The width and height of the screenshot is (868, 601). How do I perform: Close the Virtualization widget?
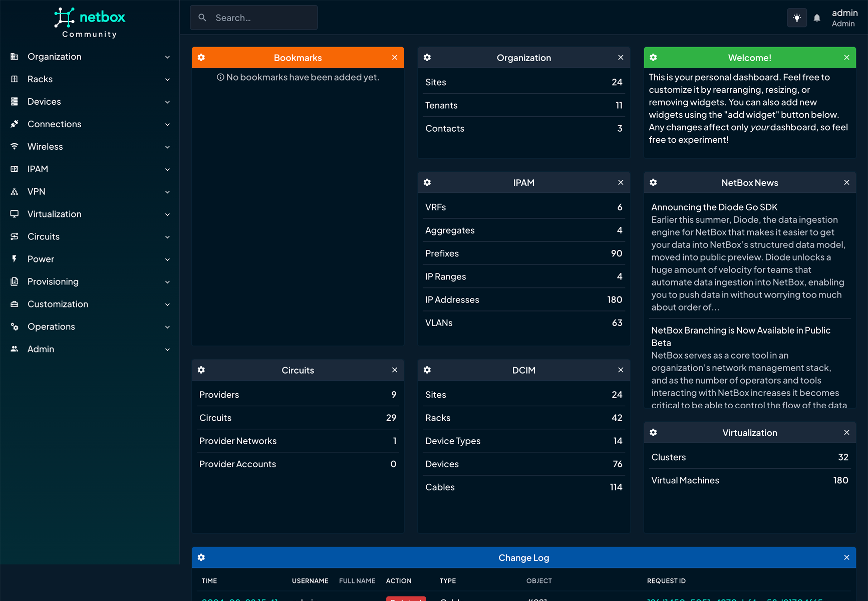pyautogui.click(x=846, y=432)
